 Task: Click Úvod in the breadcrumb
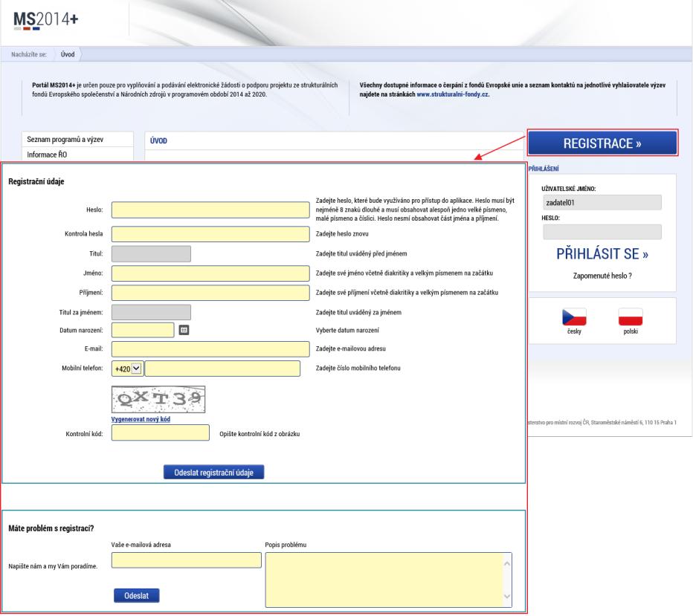coord(68,54)
